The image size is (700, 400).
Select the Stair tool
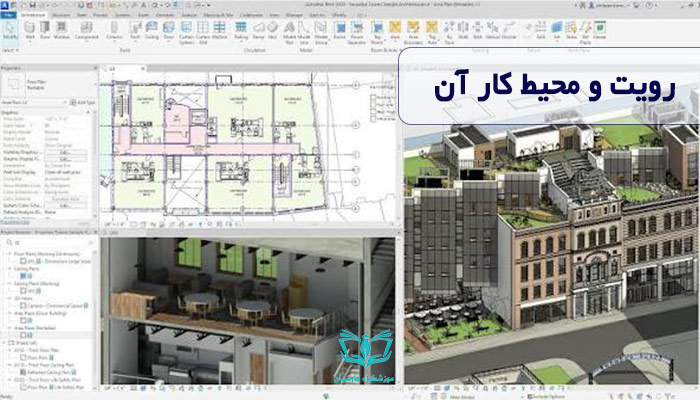[272, 30]
